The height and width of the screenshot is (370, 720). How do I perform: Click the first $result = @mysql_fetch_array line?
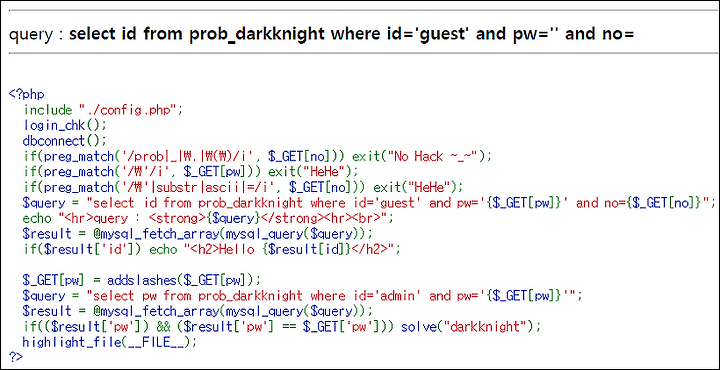(197, 234)
